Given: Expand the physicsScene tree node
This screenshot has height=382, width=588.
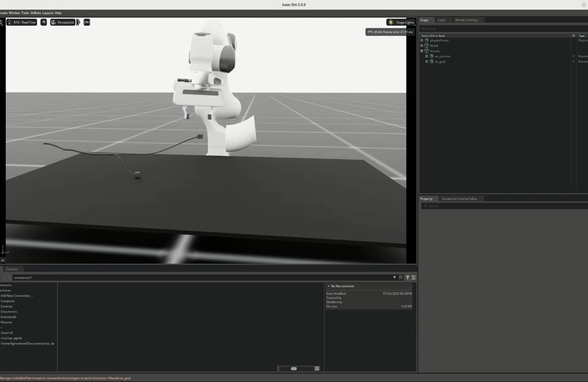Looking at the screenshot, I should click(422, 40).
